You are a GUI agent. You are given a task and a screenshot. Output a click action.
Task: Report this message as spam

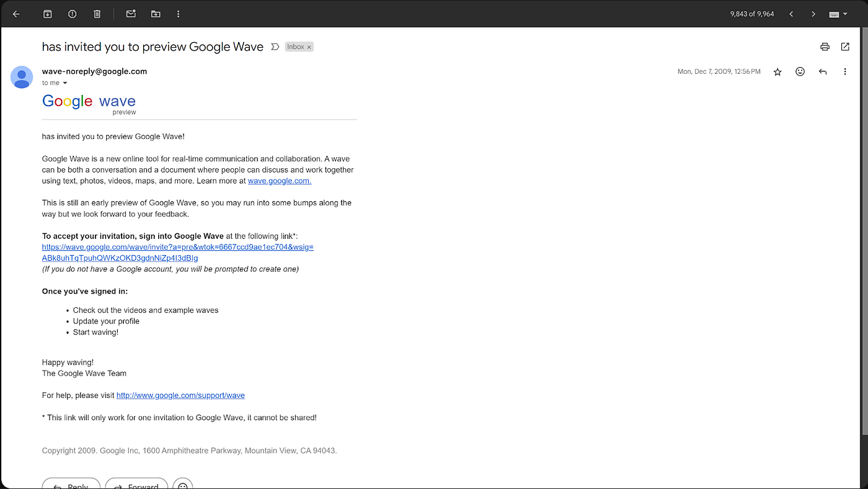72,14
